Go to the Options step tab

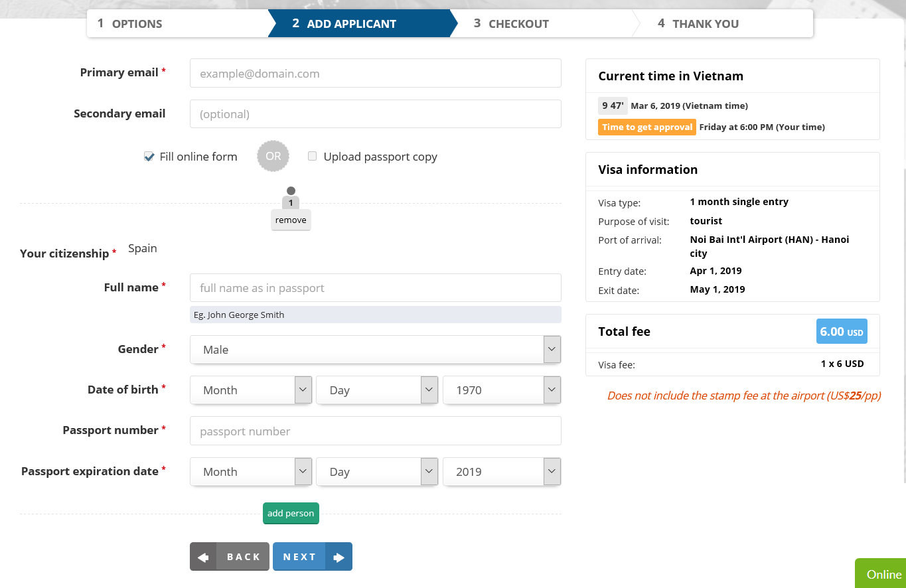tap(176, 24)
